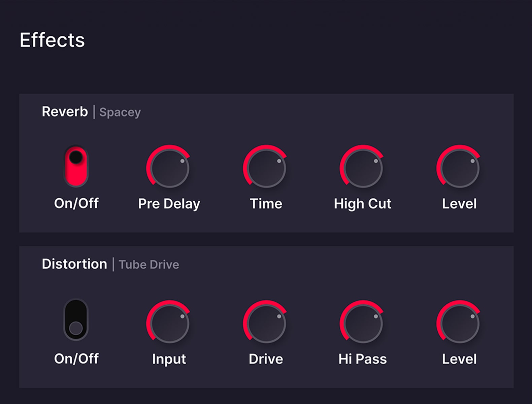Click the Hi Pass label text
This screenshot has width=532, height=404.
[x=362, y=359]
